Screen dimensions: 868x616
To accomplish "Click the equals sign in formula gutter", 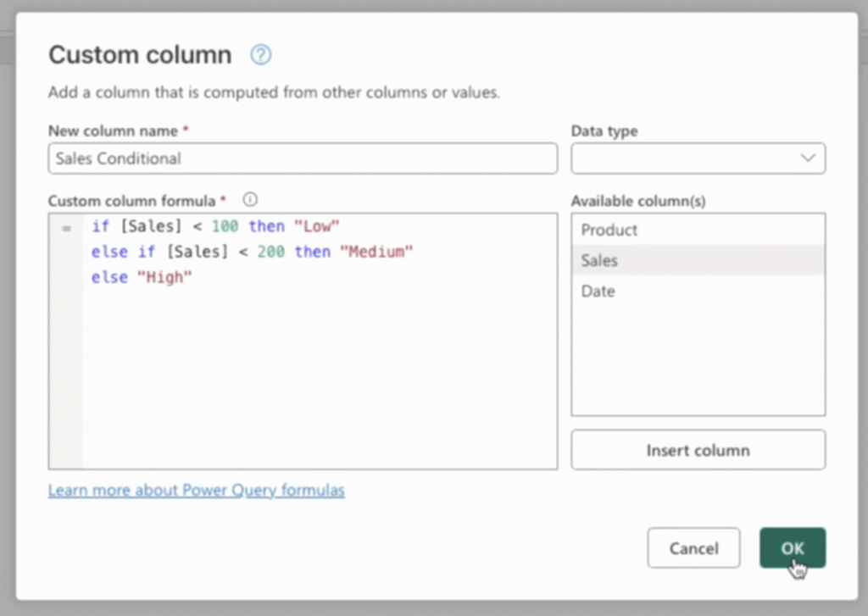I will click(66, 227).
